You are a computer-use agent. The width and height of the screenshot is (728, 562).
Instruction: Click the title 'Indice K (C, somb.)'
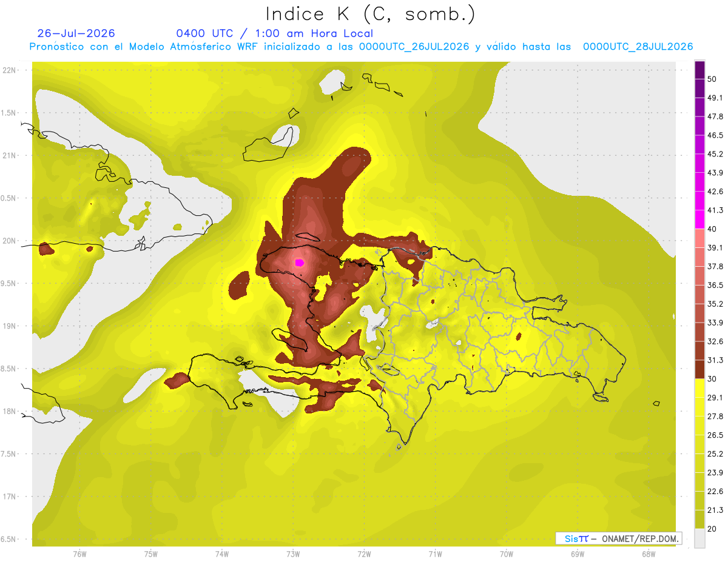pyautogui.click(x=370, y=15)
